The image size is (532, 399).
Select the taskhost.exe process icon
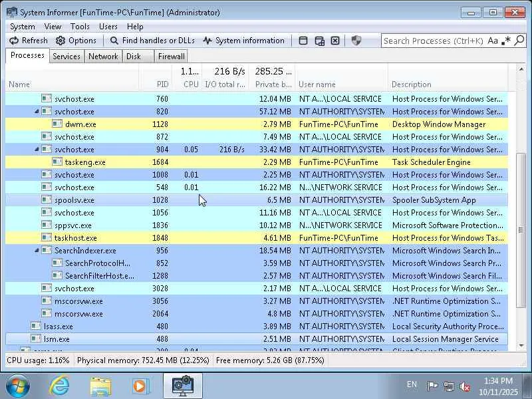click(47, 237)
